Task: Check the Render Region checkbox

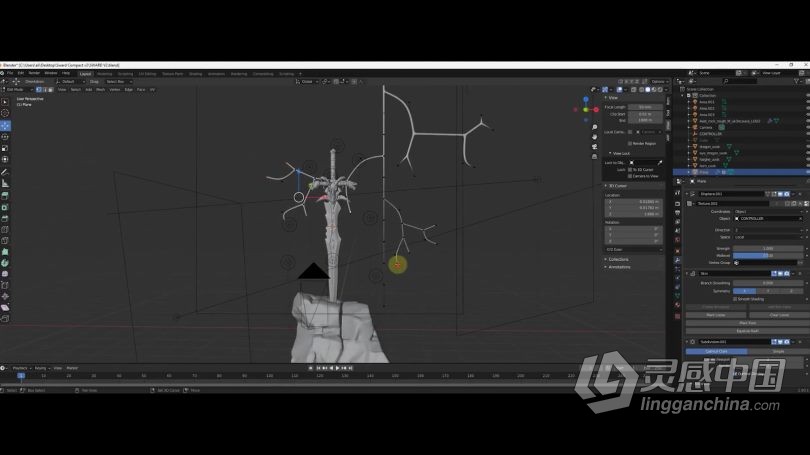Action: click(630, 143)
